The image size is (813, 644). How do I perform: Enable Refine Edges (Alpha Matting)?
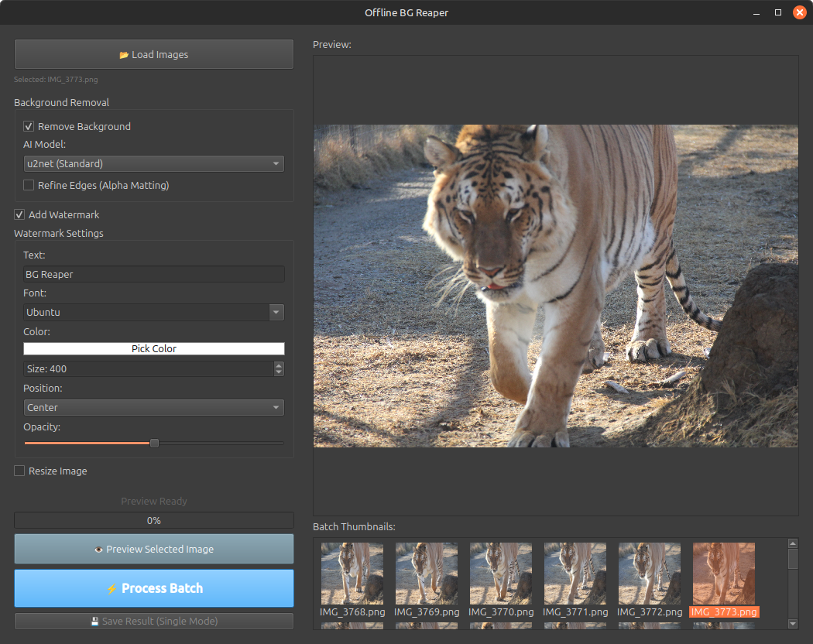point(29,185)
